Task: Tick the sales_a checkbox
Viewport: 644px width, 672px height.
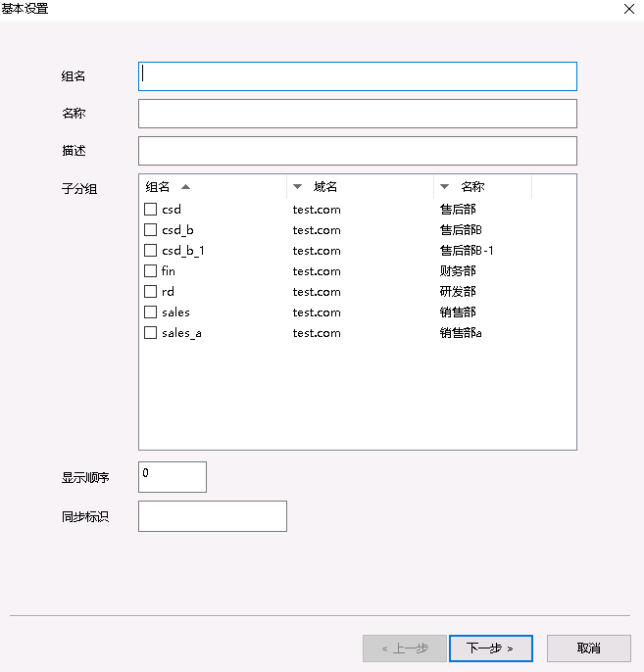Action: 151,332
